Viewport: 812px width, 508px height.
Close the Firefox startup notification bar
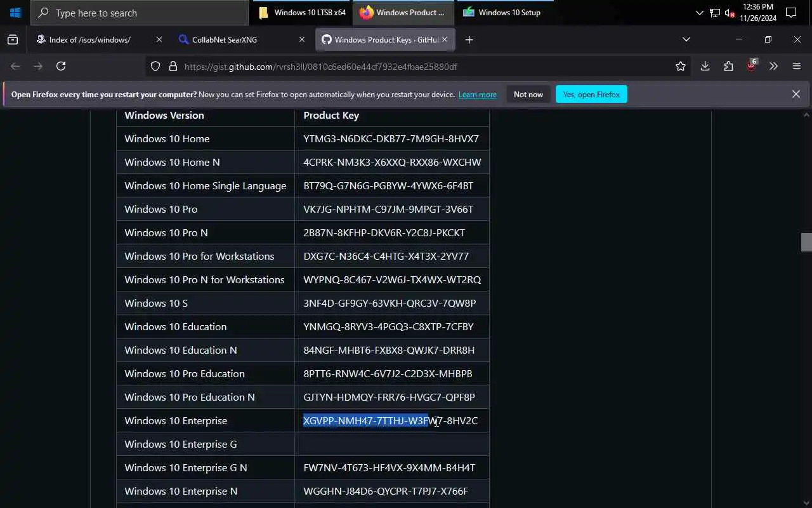(x=796, y=94)
